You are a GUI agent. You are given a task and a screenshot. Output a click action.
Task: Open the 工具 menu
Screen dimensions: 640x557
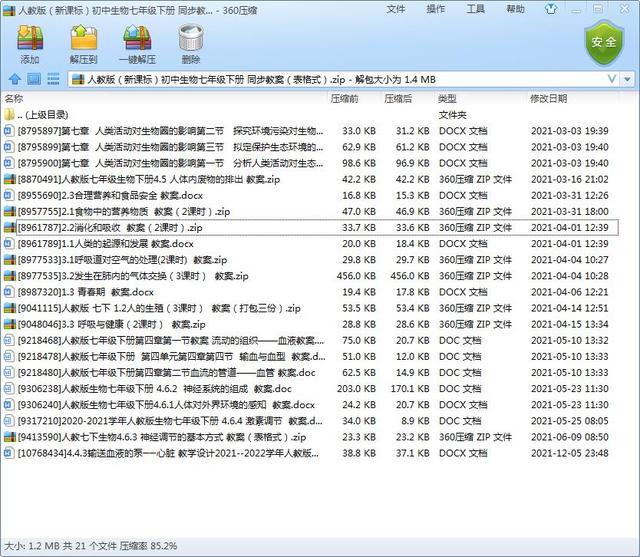(x=476, y=9)
